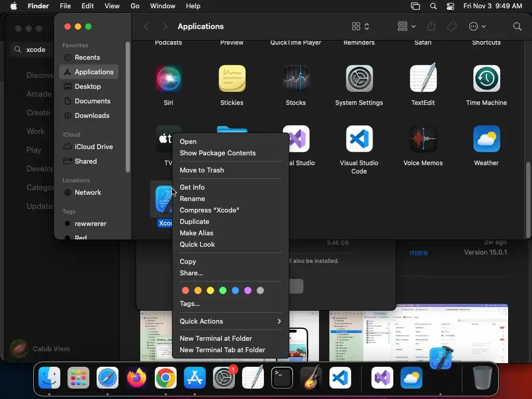Viewport: 532px width, 399px height.
Task: Open iCloud Drive in Finder sidebar
Action: tap(89, 147)
